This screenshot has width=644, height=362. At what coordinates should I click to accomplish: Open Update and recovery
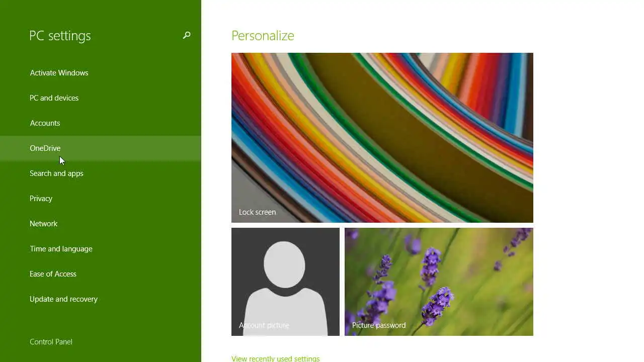(x=101, y=299)
